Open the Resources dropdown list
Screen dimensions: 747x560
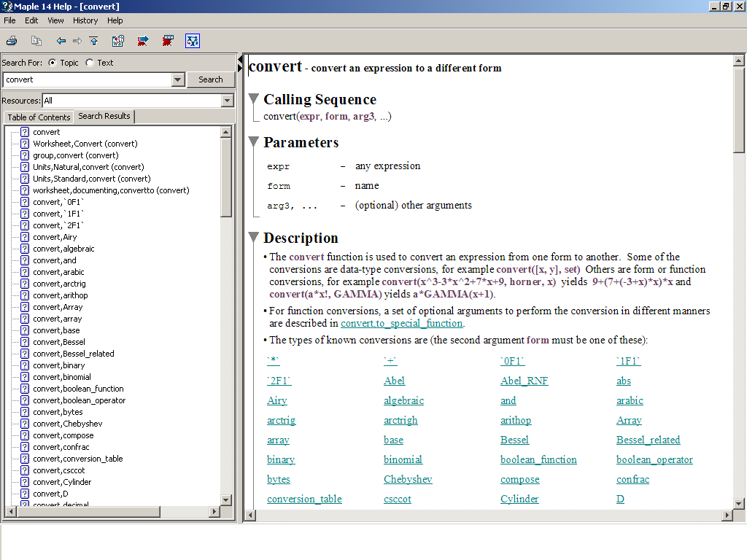pyautogui.click(x=228, y=101)
